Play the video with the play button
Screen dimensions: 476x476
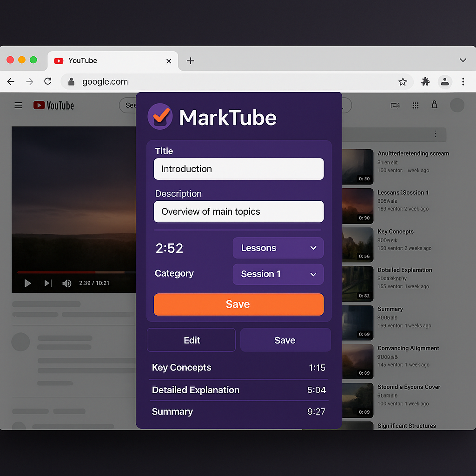coord(27,283)
